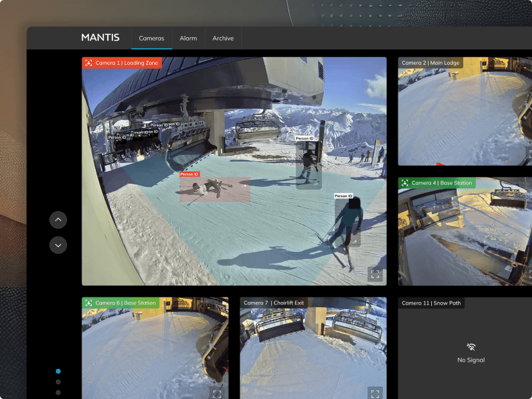Click arrow icon in standing skier detection box
The image size is (532, 399).
316,184
